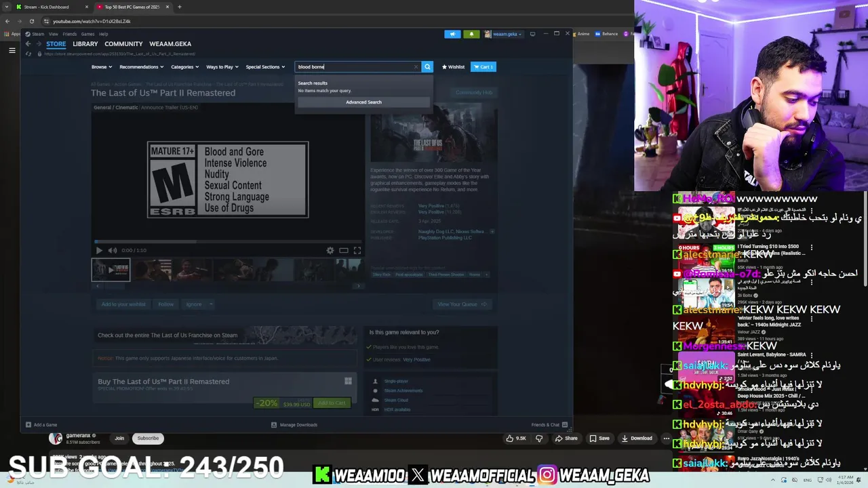The image size is (868, 488).
Task: Make the trailer fullscreen
Action: [357, 250]
